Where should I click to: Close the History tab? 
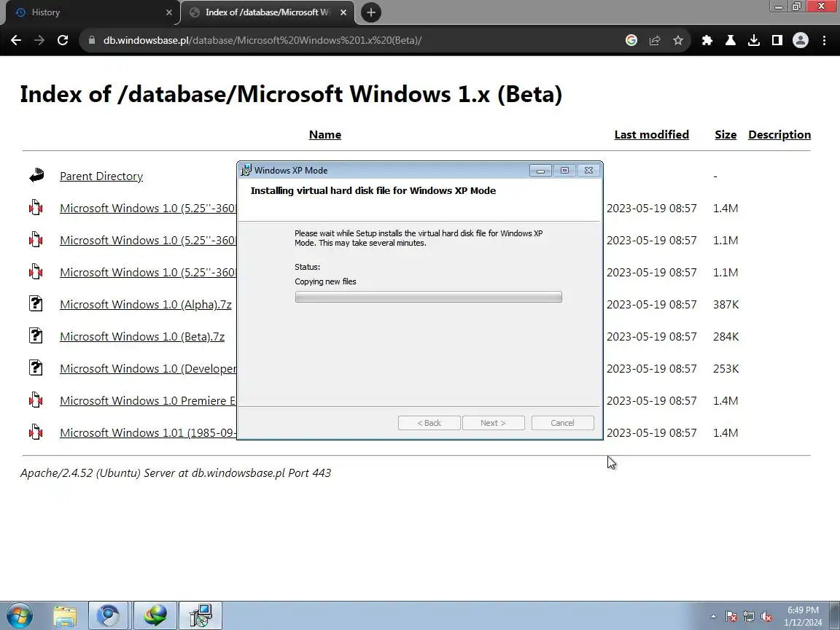169,12
